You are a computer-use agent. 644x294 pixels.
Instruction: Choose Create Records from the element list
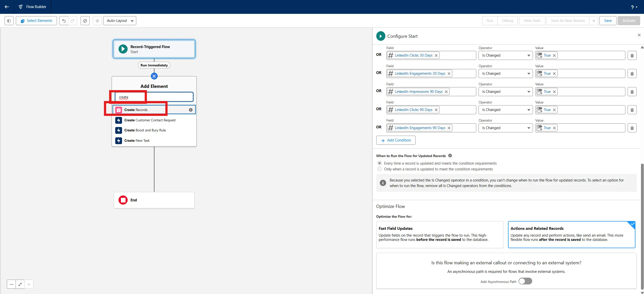136,110
